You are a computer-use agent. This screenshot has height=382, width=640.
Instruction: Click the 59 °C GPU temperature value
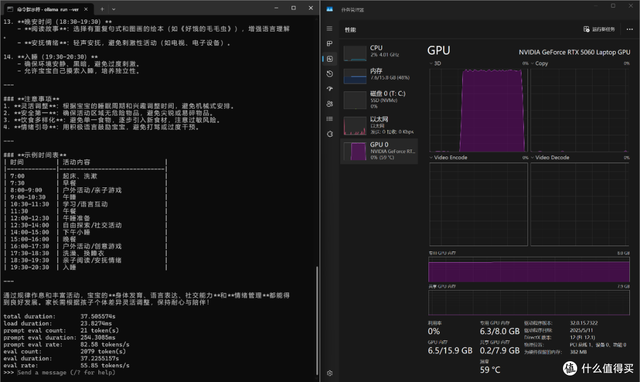(x=490, y=370)
